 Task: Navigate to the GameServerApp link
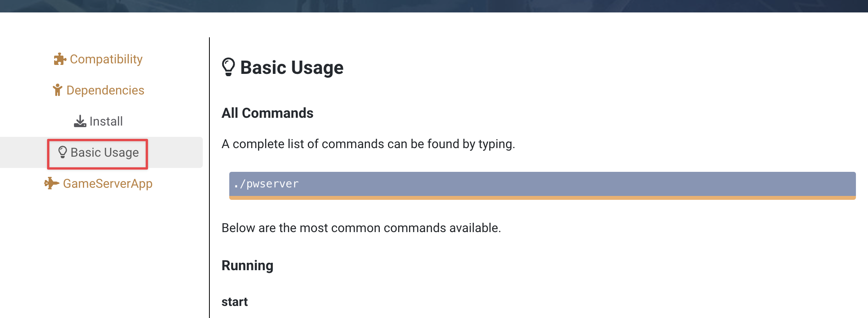pyautogui.click(x=107, y=183)
